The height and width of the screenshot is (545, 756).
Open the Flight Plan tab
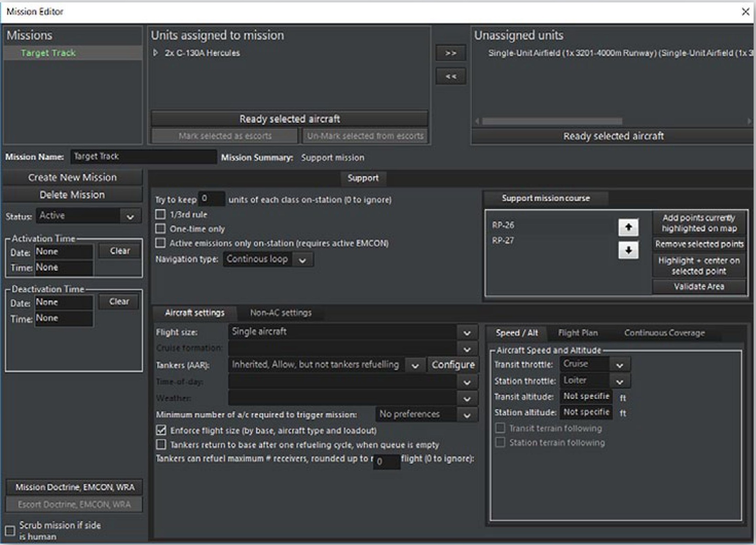pyautogui.click(x=578, y=333)
